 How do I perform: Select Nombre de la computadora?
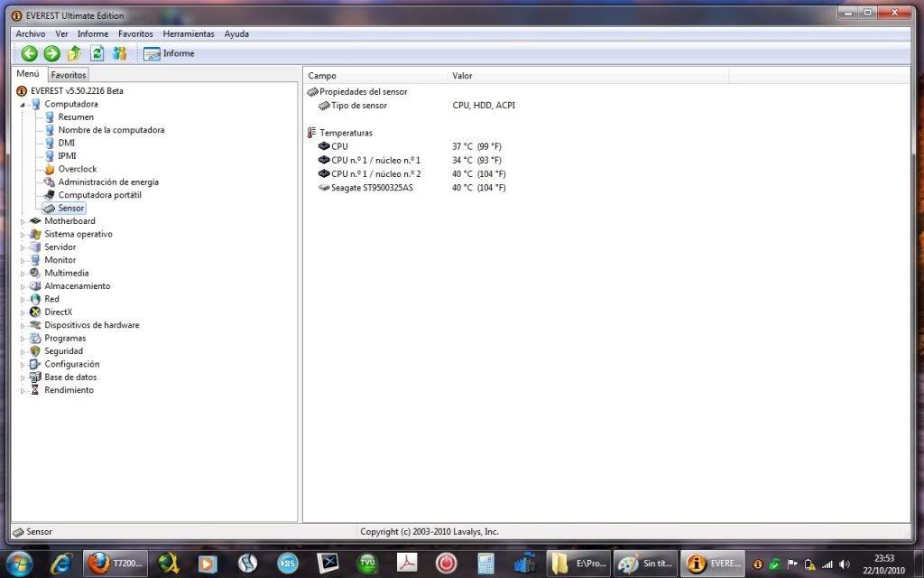click(111, 130)
